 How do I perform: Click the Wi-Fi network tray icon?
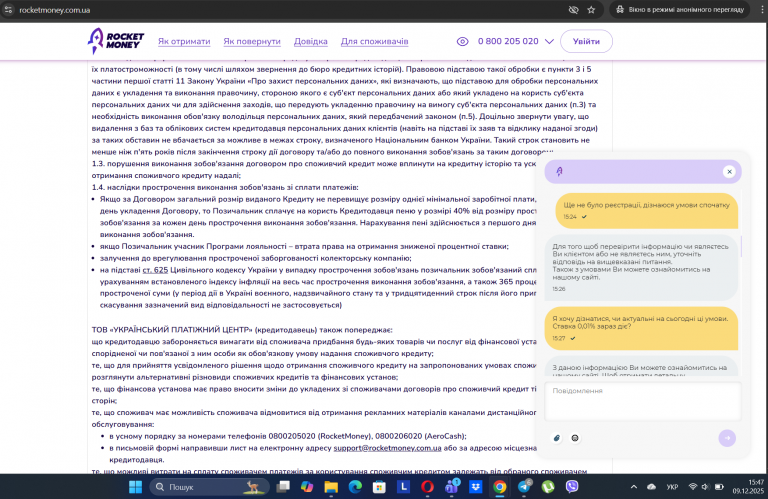tap(693, 487)
